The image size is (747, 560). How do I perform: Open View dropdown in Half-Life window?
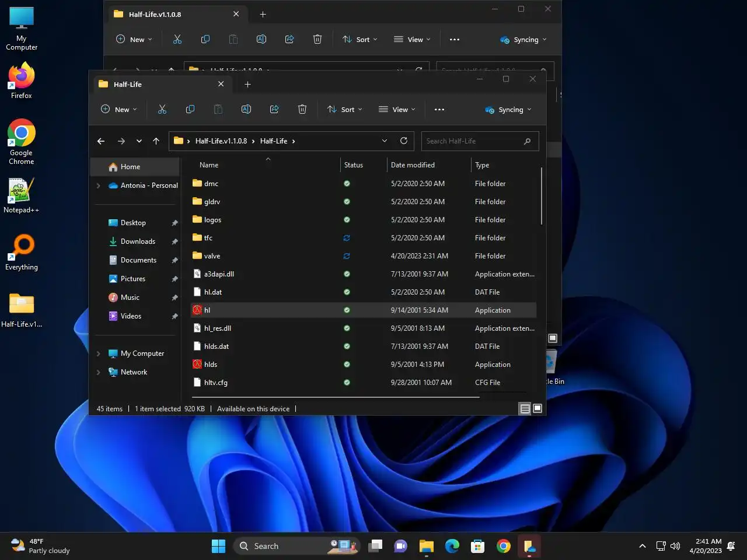[x=397, y=109]
